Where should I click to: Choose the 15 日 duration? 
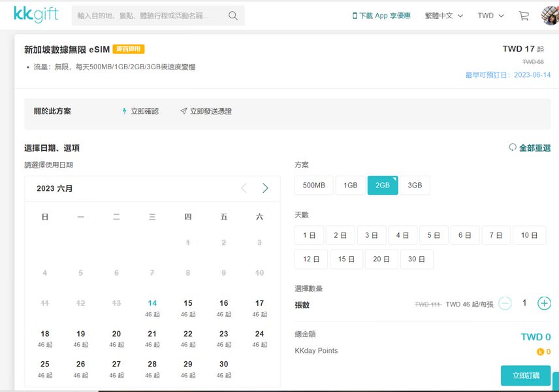tap(346, 259)
